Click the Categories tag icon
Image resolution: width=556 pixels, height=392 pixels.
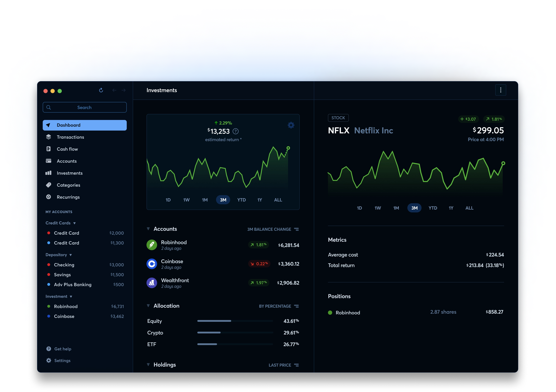(48, 185)
